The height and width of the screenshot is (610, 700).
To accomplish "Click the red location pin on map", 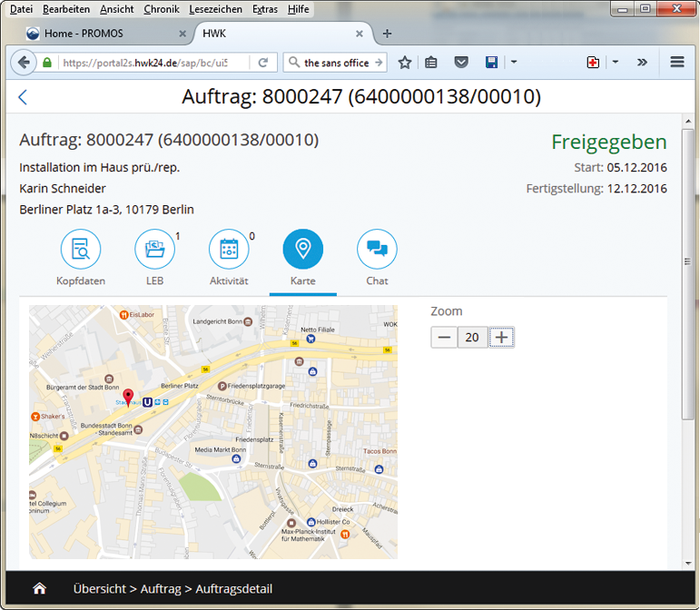I will 129,397.
